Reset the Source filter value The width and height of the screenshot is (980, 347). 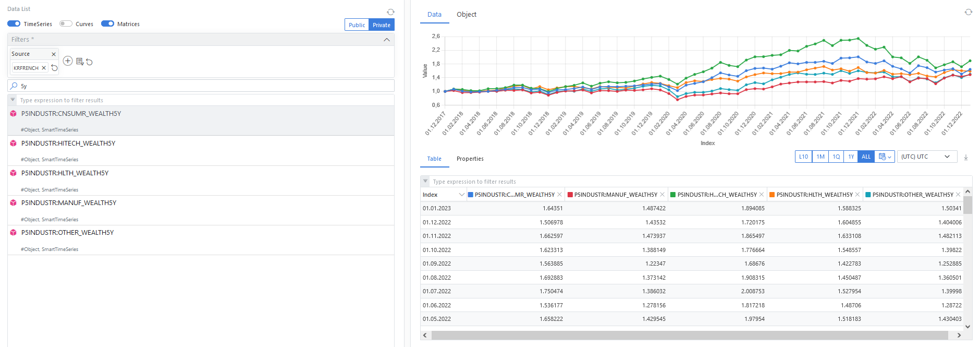click(x=54, y=68)
